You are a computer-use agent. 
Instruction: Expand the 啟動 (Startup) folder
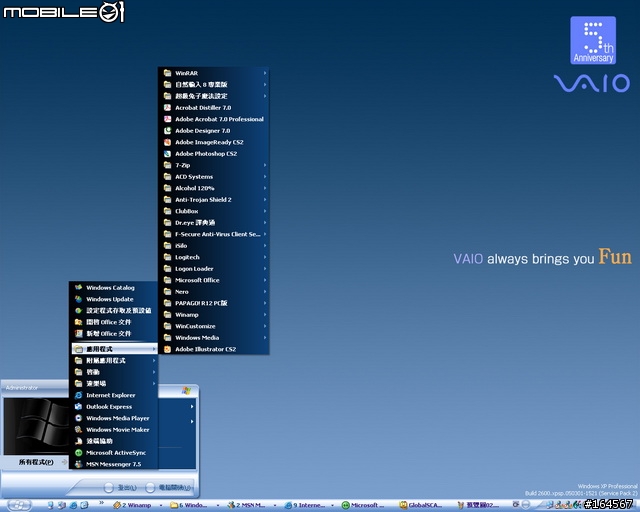114,372
